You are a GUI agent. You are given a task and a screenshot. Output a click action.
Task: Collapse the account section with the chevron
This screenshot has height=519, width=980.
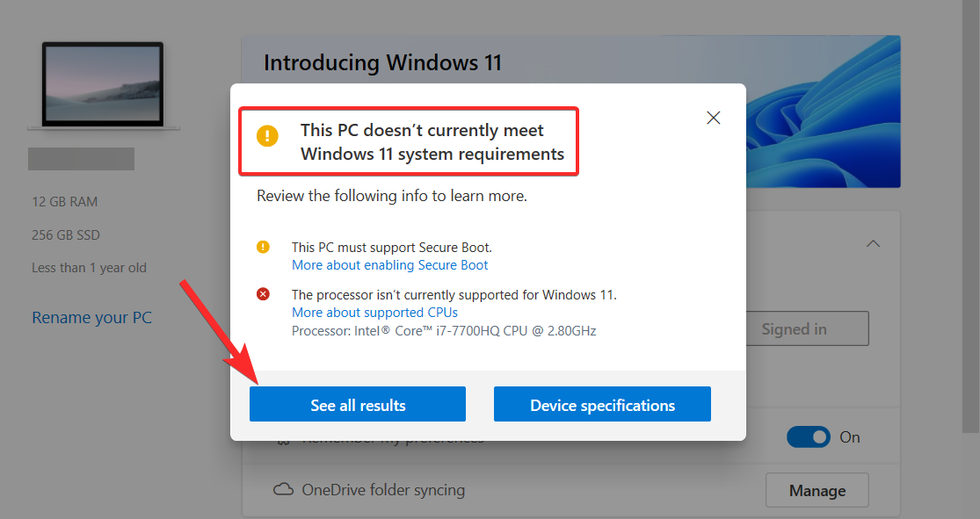[873, 243]
